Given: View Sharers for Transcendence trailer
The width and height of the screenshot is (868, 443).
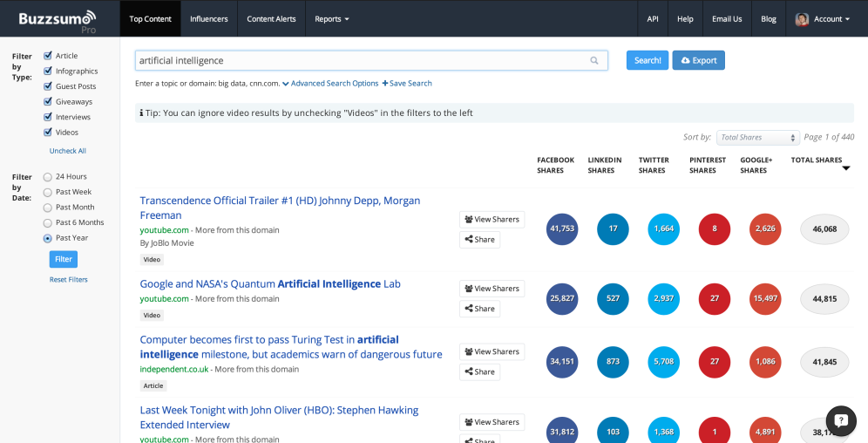Looking at the screenshot, I should pyautogui.click(x=492, y=219).
